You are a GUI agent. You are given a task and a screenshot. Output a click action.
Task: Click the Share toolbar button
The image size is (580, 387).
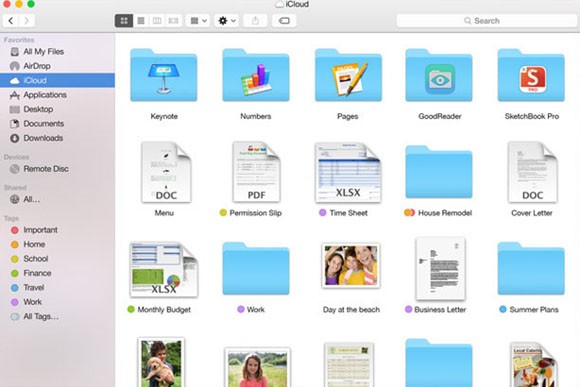[255, 21]
